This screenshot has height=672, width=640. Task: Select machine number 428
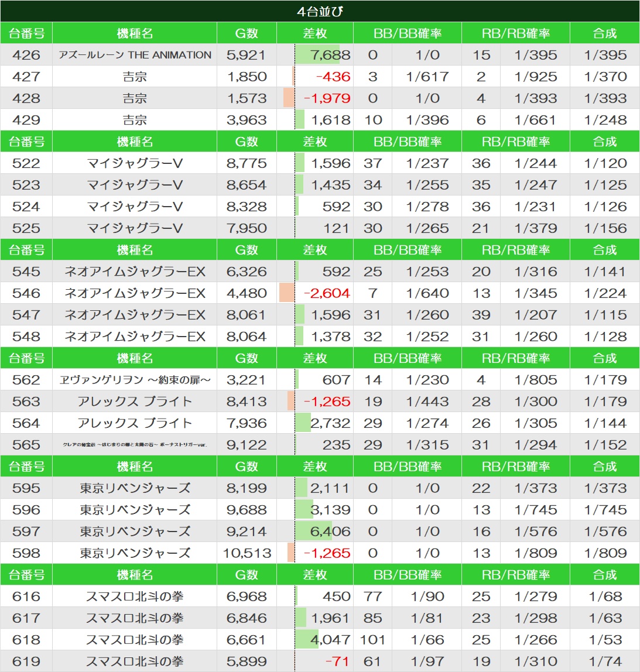(26, 98)
